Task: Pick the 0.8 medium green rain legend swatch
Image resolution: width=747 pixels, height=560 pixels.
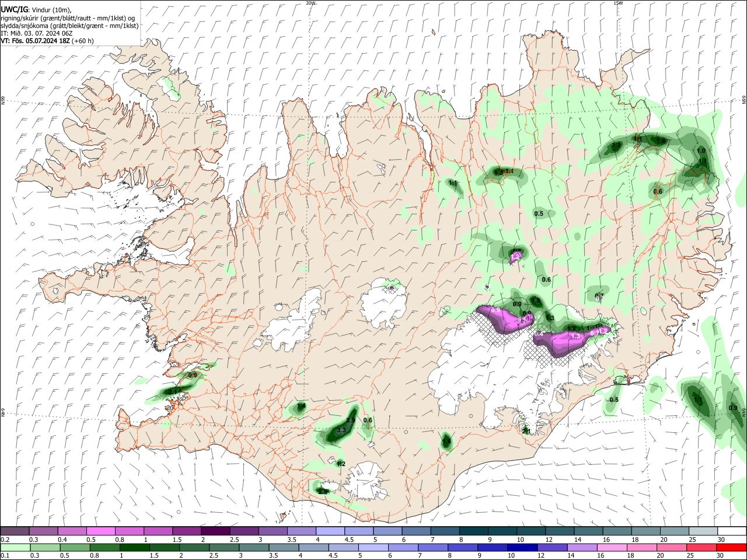Action: click(x=104, y=547)
